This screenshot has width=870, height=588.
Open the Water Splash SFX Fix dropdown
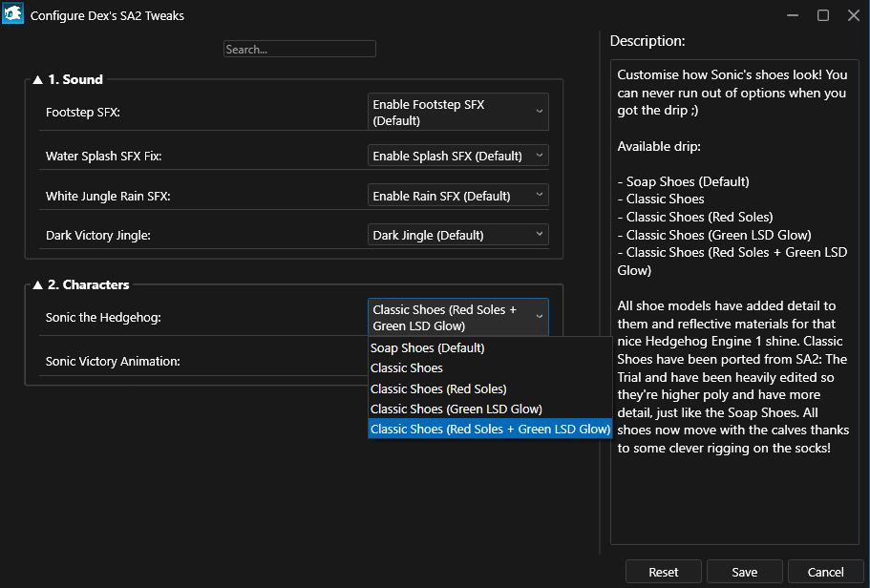[x=457, y=156]
